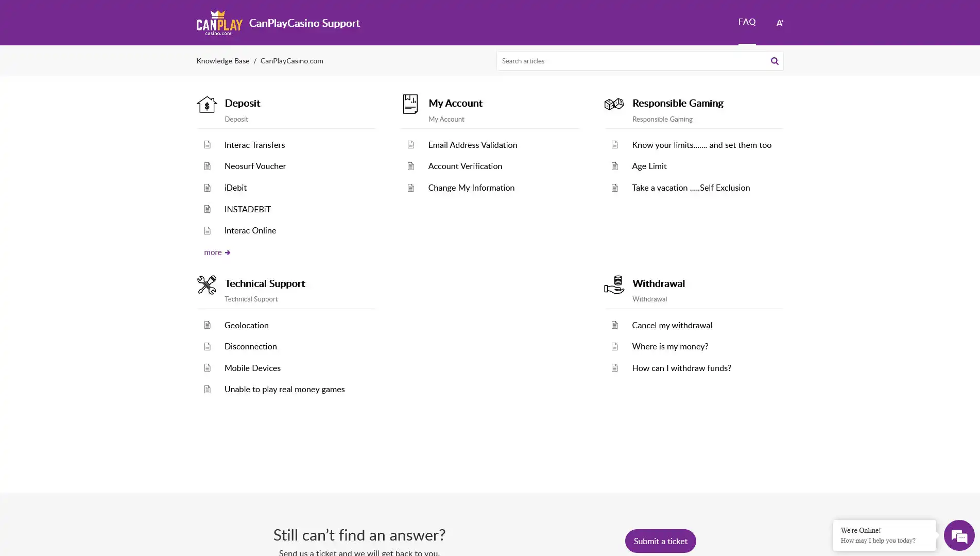The image size is (980, 556).
Task: Open the Responsible Gaming category heading
Action: click(678, 103)
